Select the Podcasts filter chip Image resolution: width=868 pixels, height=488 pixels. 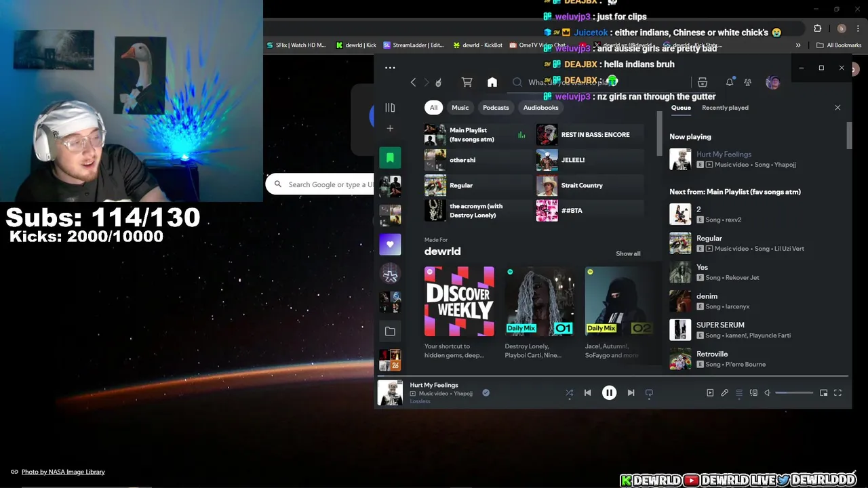point(496,108)
